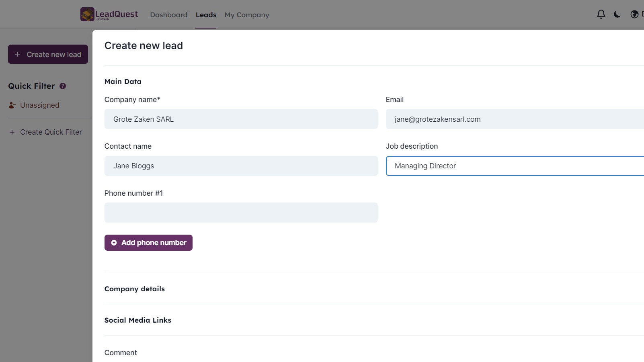Click the Contact name field
644x362 pixels.
coord(241,166)
